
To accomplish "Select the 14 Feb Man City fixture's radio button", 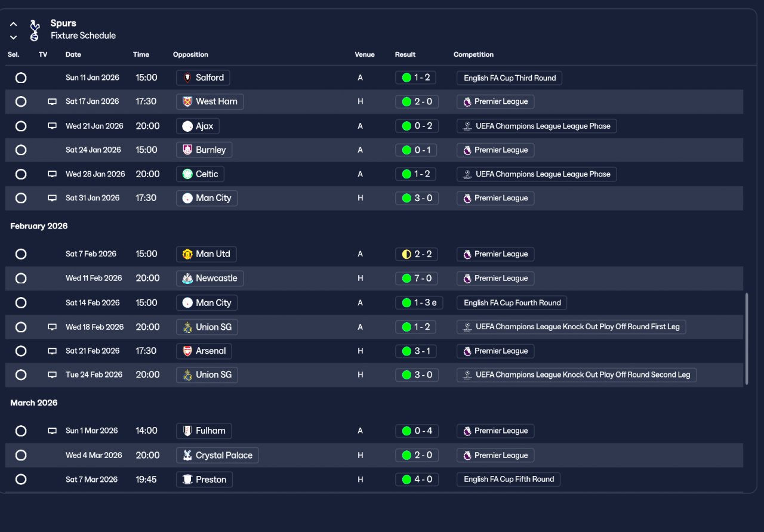I will pyautogui.click(x=21, y=302).
